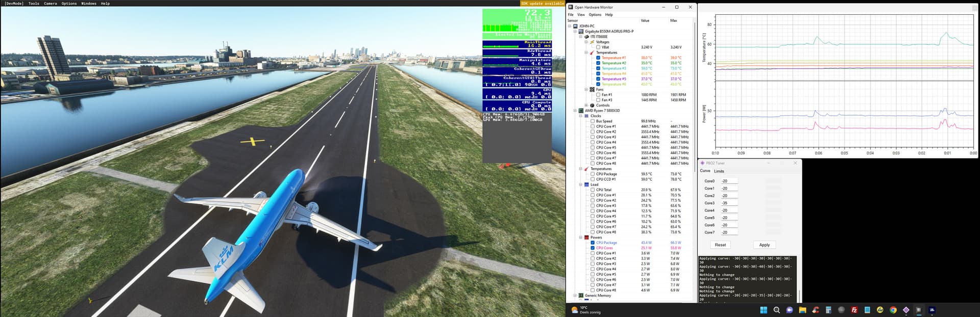Click the Apply button in PBO2 Tuner
980x317 pixels.
[764, 245]
